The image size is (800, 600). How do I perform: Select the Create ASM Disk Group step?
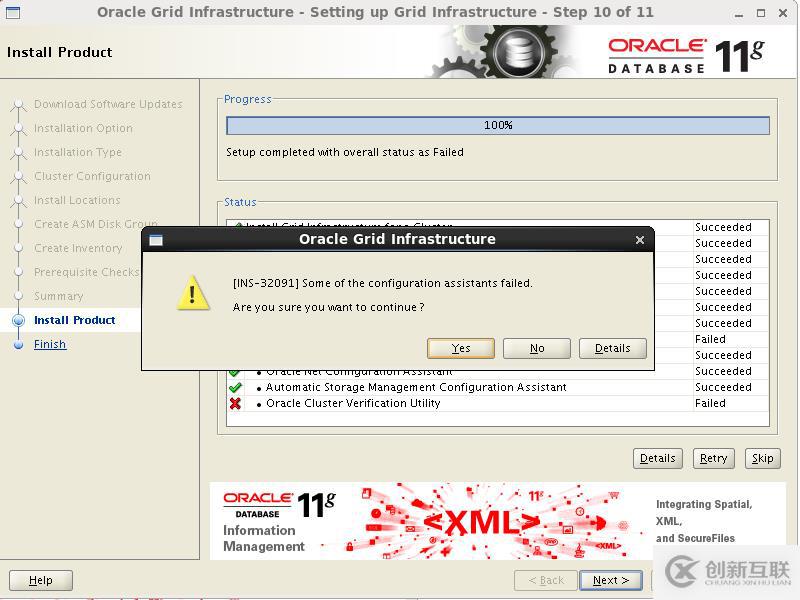[95, 224]
